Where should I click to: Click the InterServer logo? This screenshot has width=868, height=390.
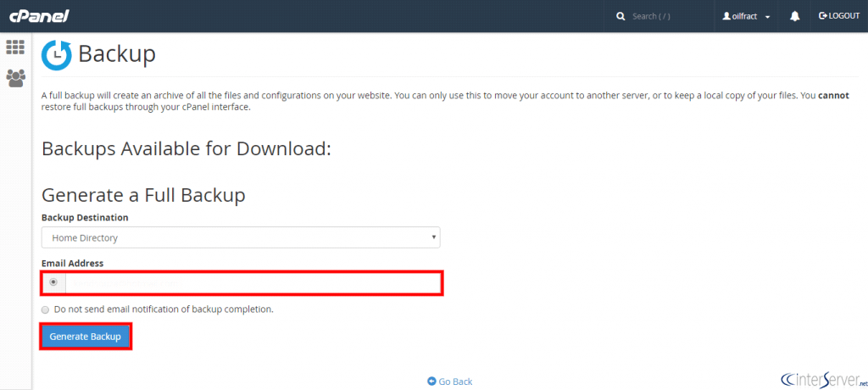[x=821, y=378]
